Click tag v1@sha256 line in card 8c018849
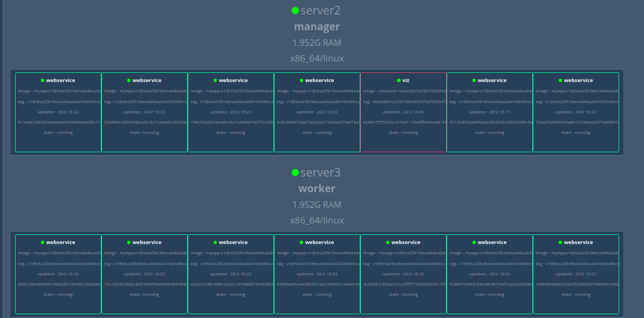 pyautogui.click(x=317, y=102)
